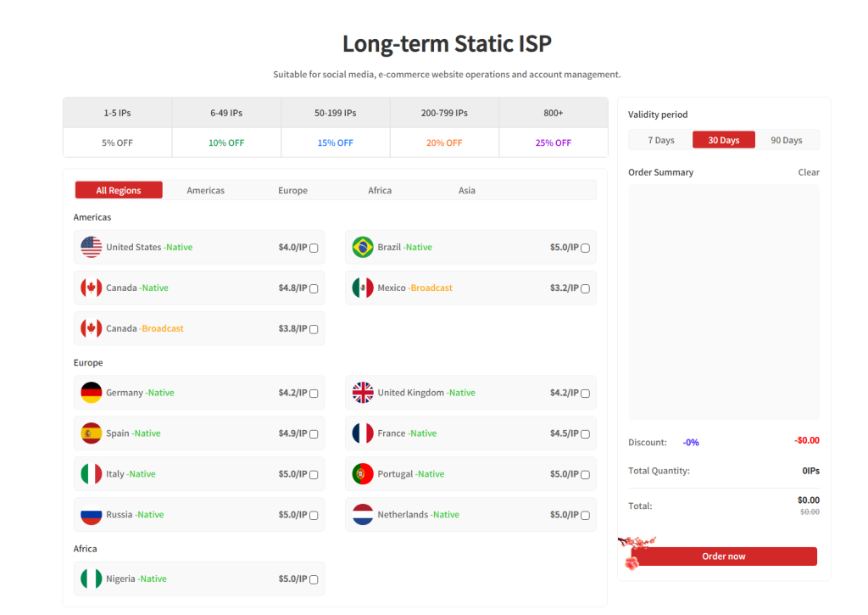
Task: Check the United States Native checkbox
Action: [314, 249]
